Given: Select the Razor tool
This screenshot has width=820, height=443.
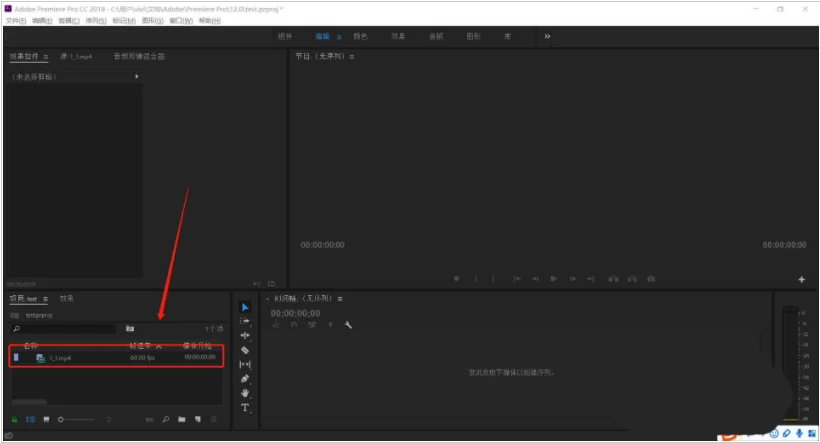Looking at the screenshot, I should coord(245,350).
